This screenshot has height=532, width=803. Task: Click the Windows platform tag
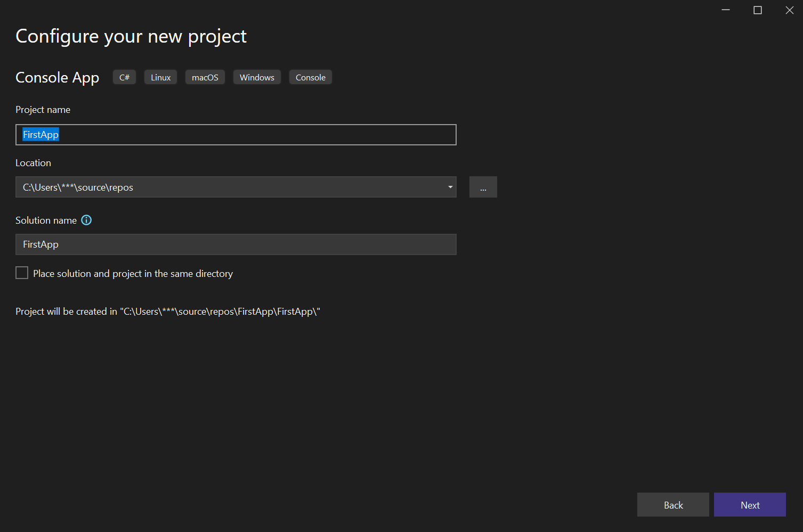[x=256, y=77]
